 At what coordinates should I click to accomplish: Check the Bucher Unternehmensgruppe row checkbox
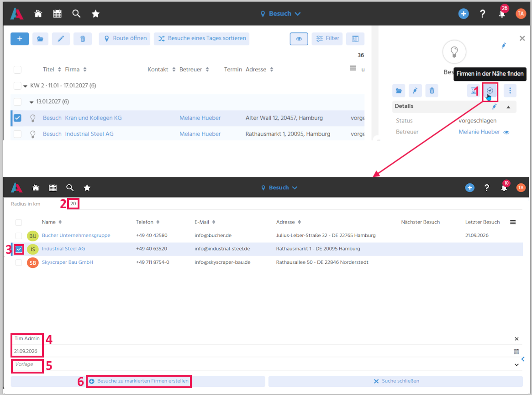tap(19, 236)
